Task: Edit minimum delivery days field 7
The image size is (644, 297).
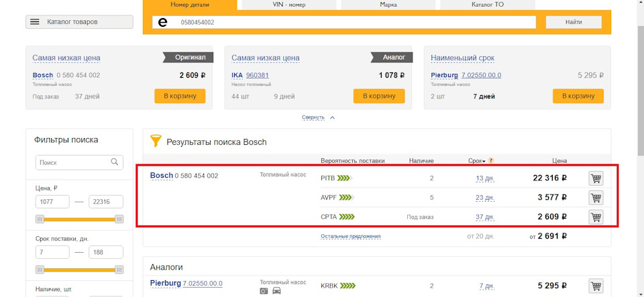Action: (52, 252)
